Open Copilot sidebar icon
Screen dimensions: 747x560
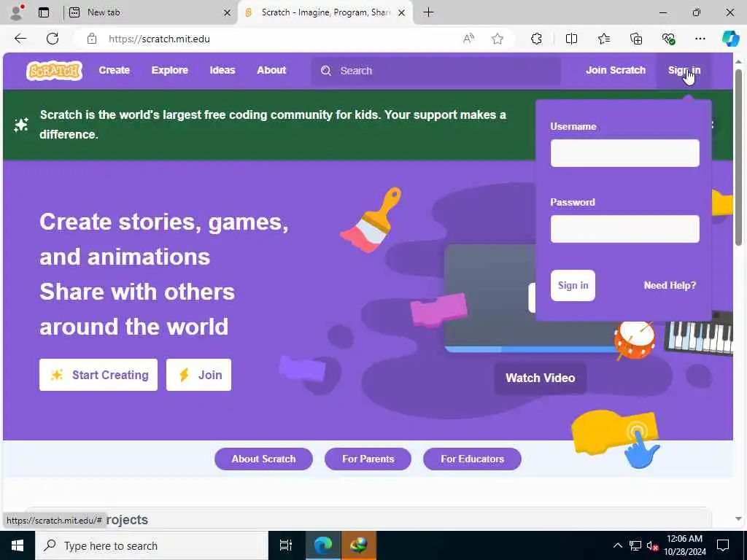pos(730,39)
